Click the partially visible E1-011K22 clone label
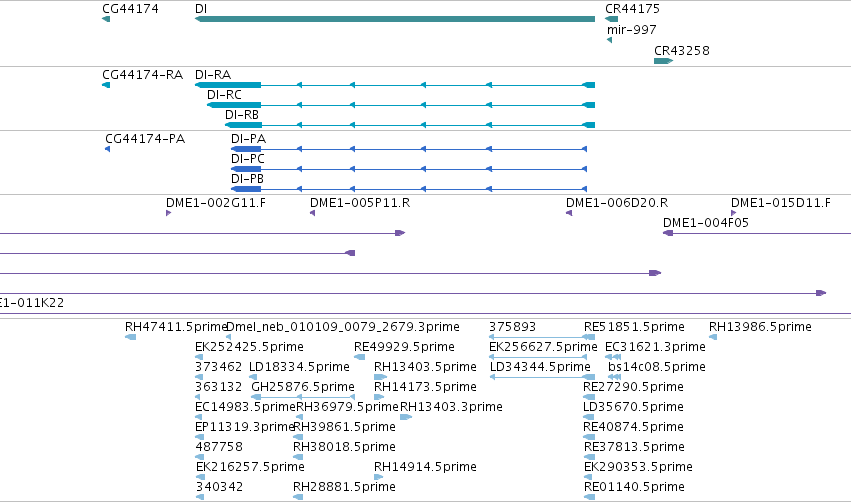Screen dimensions: 851x502 click(32, 303)
